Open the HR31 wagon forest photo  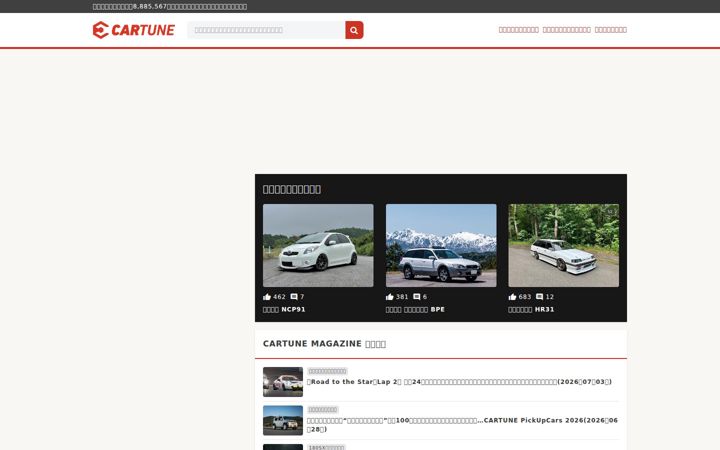563,245
